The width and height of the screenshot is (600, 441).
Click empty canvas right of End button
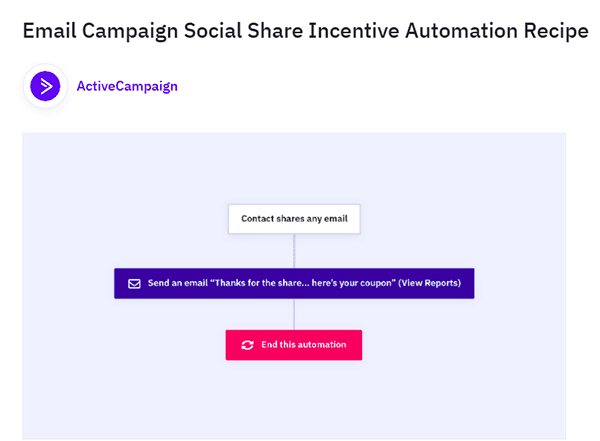tap(460, 345)
